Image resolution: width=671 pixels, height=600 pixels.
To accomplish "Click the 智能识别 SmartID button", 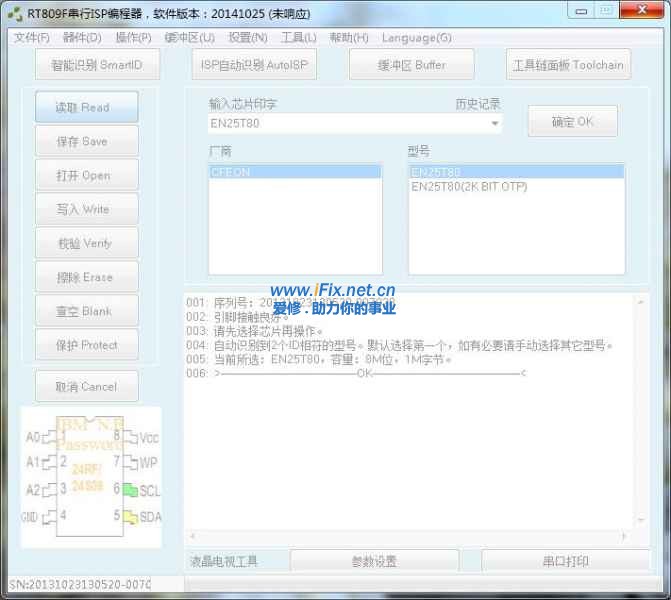I will [x=97, y=65].
